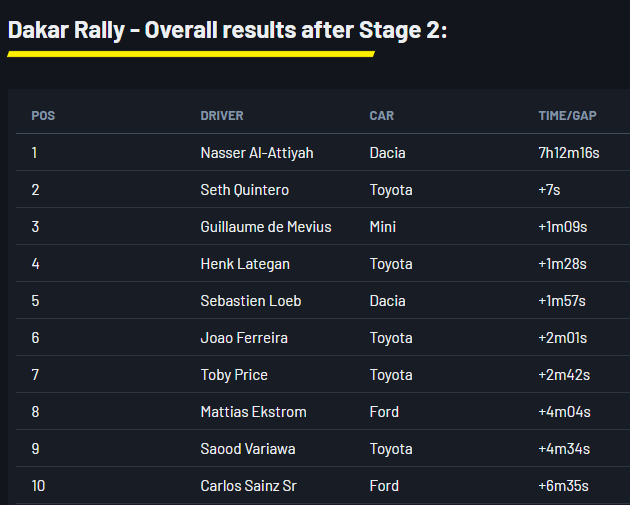
Task: Click on Sebastien Loeb's name
Action: pyautogui.click(x=251, y=301)
